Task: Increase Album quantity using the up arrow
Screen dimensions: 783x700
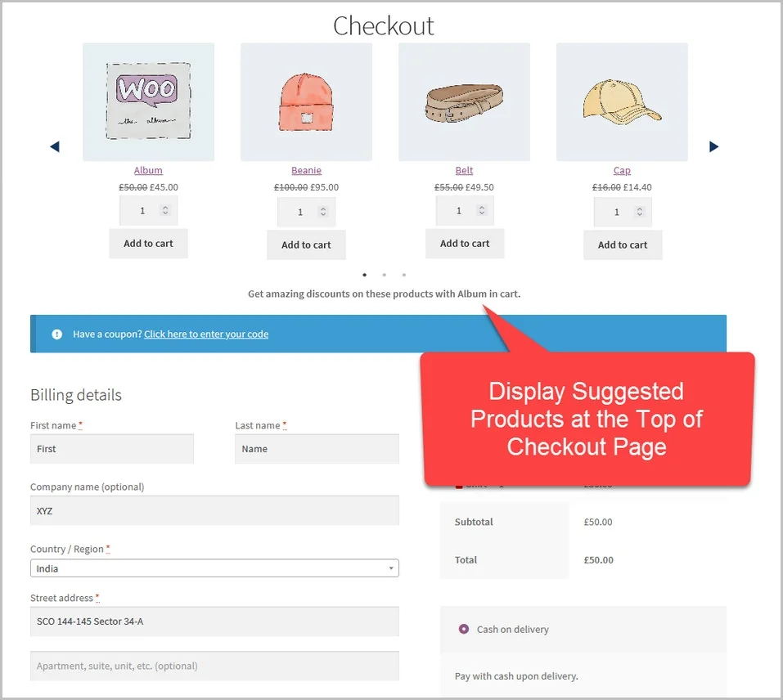Action: coord(164,206)
